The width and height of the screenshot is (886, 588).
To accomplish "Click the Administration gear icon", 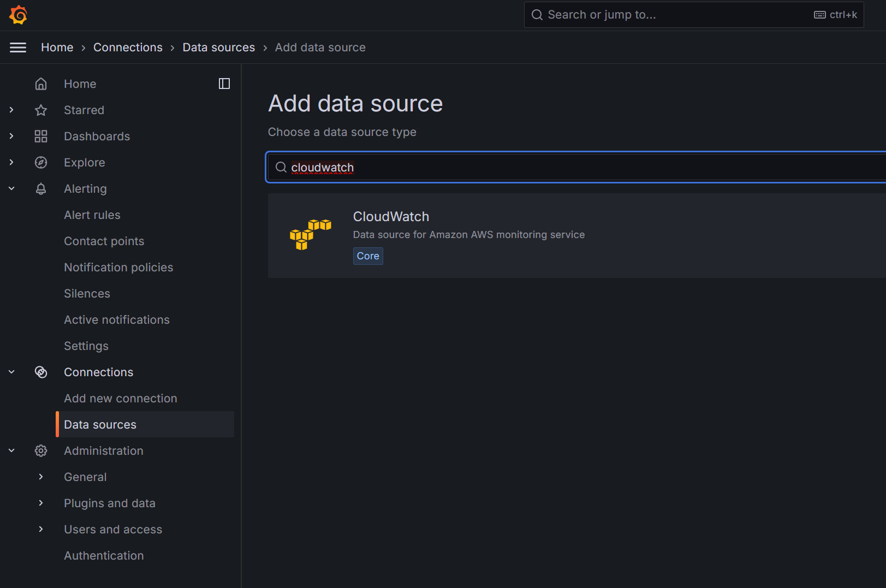I will click(x=41, y=450).
